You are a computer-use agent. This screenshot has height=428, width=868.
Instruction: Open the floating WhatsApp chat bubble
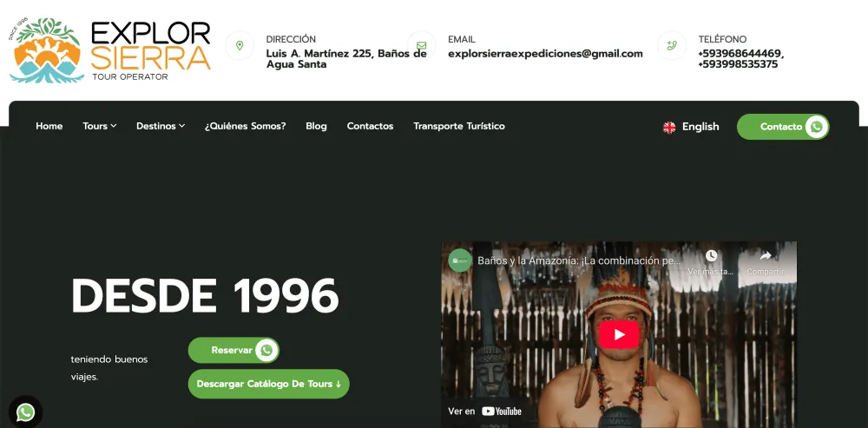click(x=25, y=412)
